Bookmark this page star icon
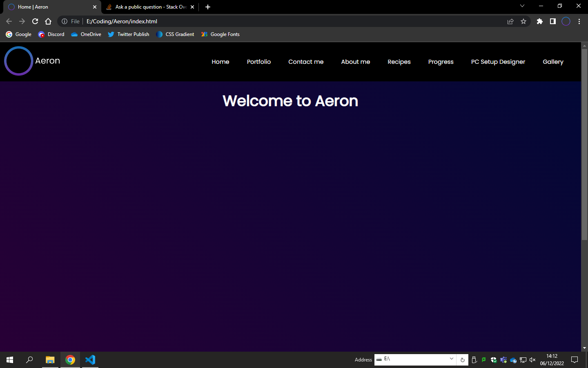Screen dimensions: 588x368 tap(523, 21)
